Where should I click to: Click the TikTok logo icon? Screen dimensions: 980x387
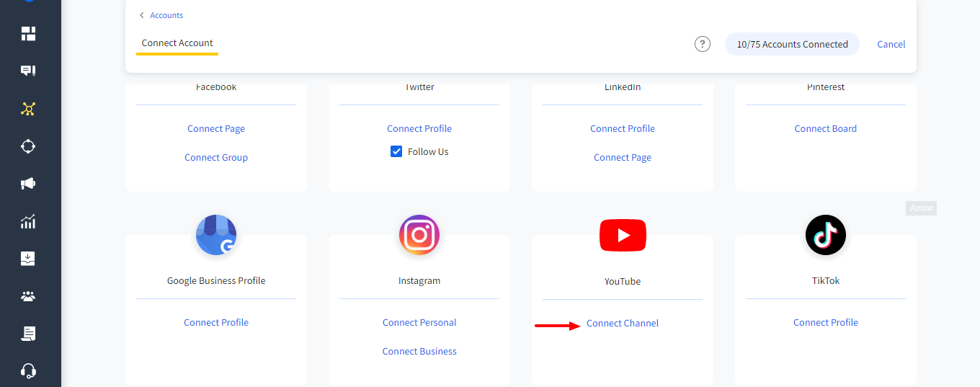point(826,235)
